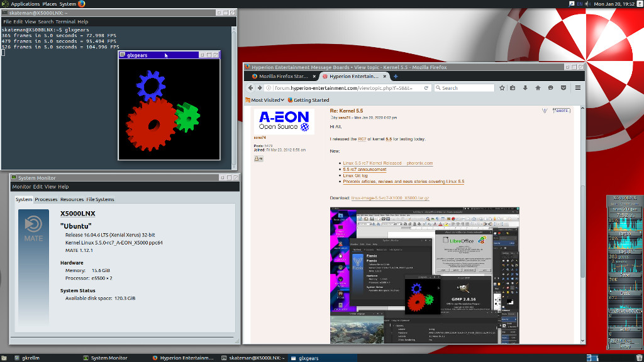Click the site info icon in URL bar
Viewport: 644px width, 362px height.
[269, 88]
